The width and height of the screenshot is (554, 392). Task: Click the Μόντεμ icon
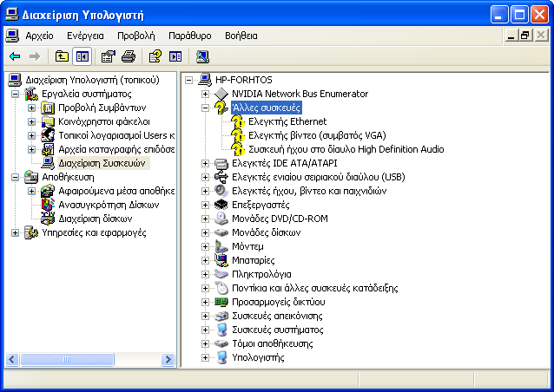pyautogui.click(x=221, y=246)
